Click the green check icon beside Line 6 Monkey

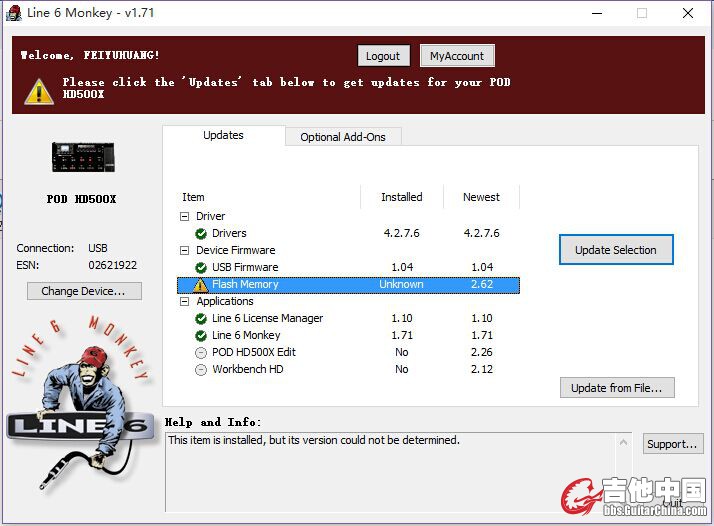point(201,336)
